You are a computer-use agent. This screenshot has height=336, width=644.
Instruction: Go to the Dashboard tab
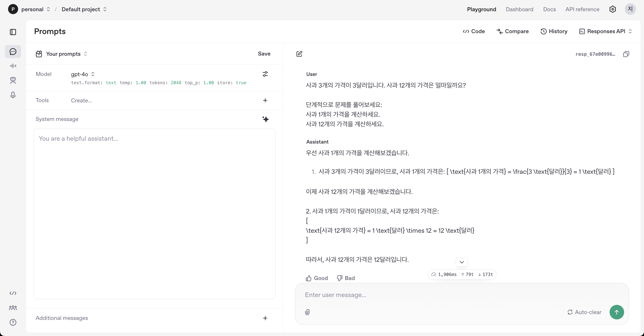[519, 9]
